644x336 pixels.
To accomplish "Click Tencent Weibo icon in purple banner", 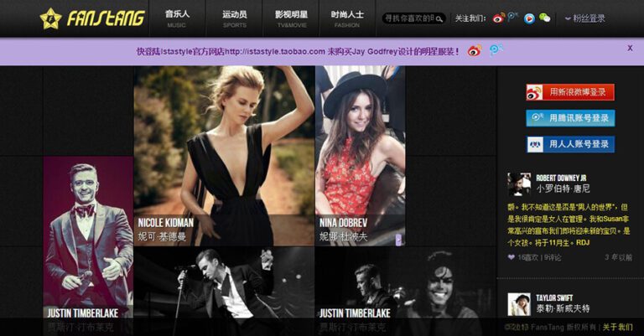I will [x=496, y=51].
